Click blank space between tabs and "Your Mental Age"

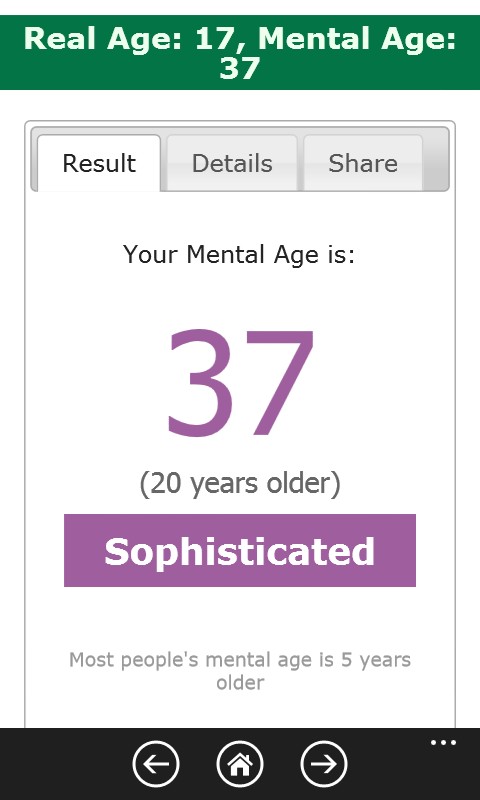point(240,216)
